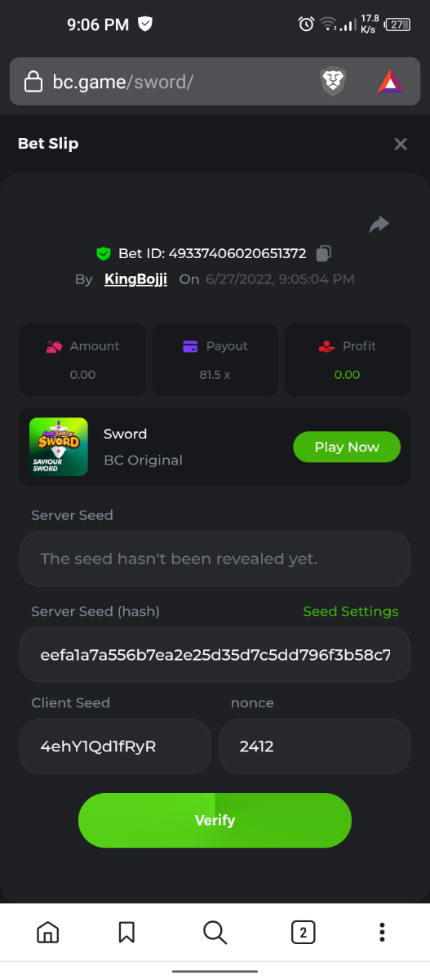Image resolution: width=430 pixels, height=980 pixels.
Task: Select the nonce field
Action: 314,746
